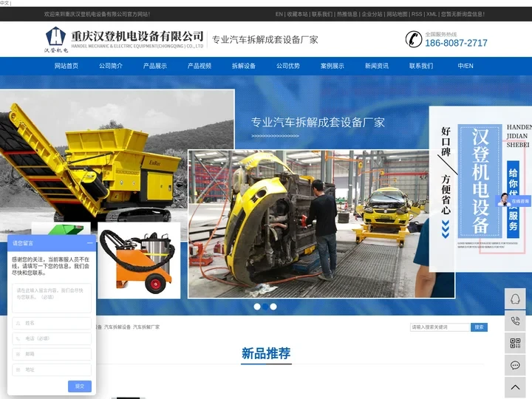
Task: Focus the message content textarea
Action: click(52, 299)
